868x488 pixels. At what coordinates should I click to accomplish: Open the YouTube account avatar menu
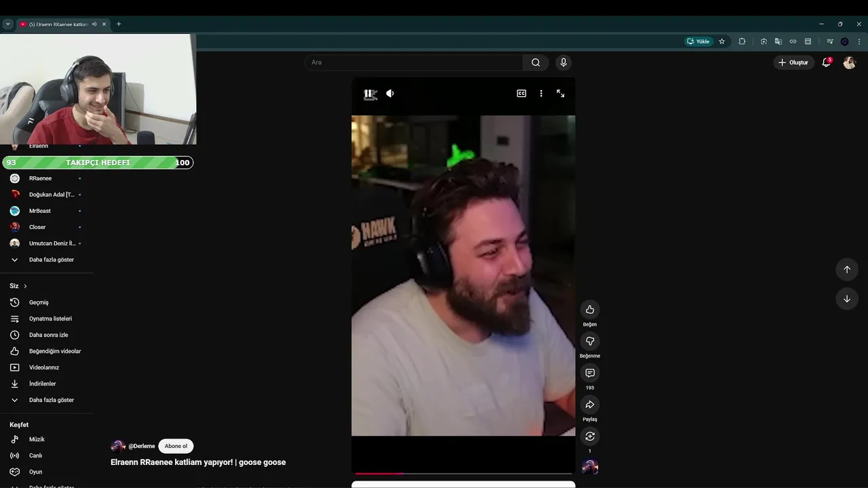[x=850, y=62]
